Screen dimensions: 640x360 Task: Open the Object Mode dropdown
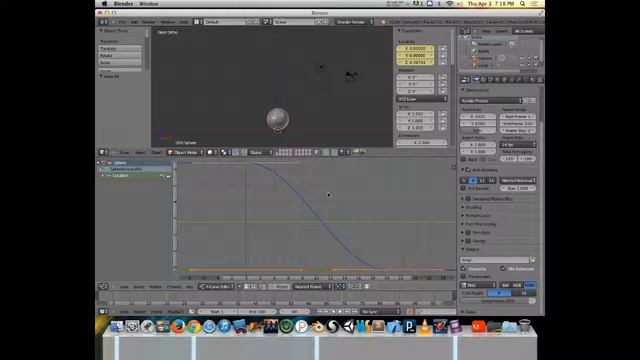[185, 152]
